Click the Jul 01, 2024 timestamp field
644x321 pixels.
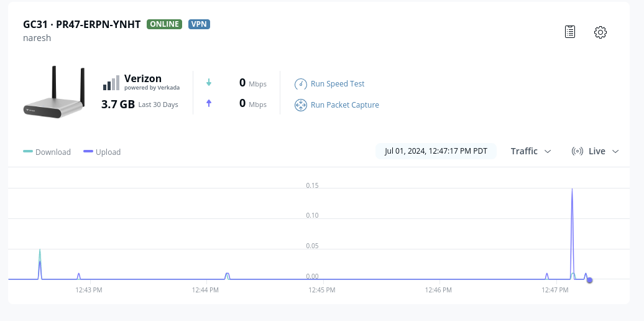tap(436, 151)
